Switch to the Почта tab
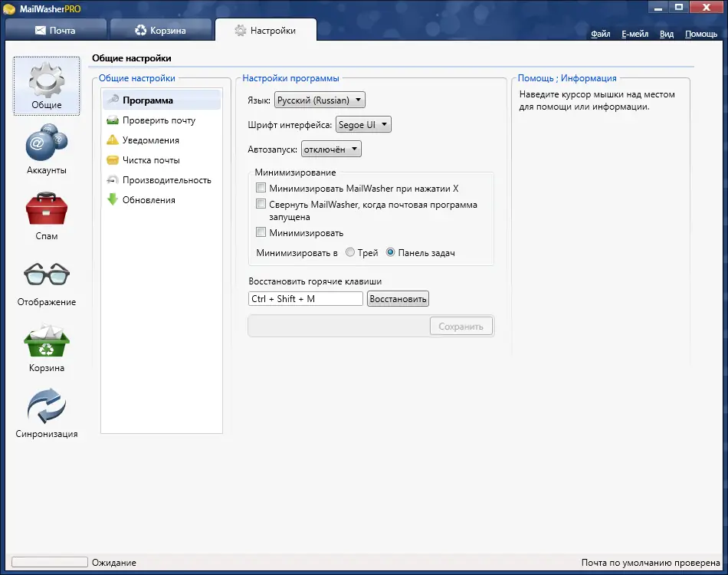Screen dimensions: 728x575 tap(56, 30)
